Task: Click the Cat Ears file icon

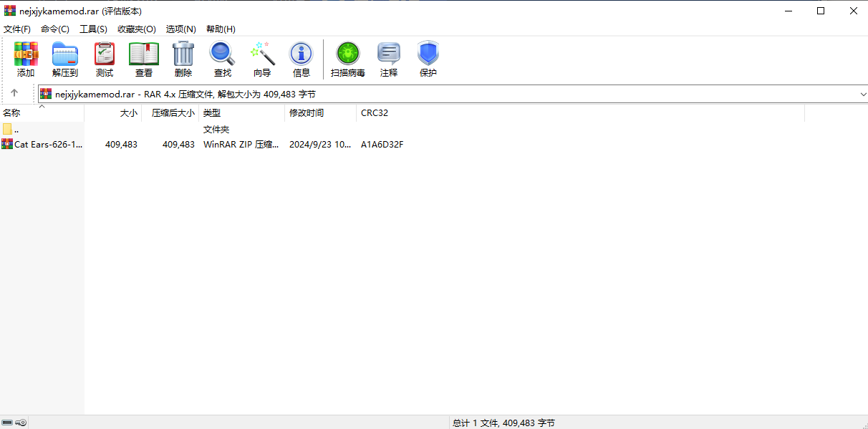Action: [x=7, y=144]
